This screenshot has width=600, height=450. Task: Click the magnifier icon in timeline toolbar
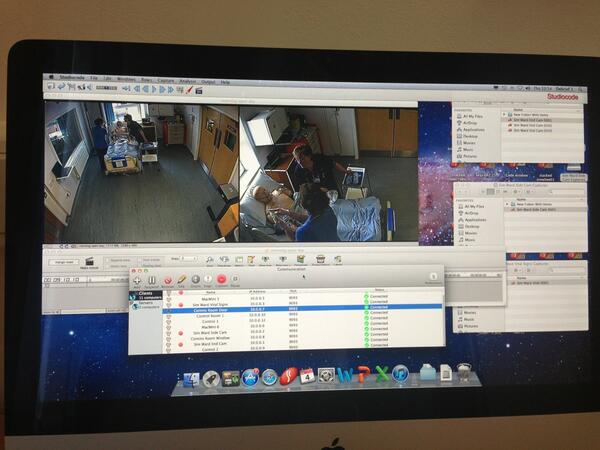click(210, 260)
